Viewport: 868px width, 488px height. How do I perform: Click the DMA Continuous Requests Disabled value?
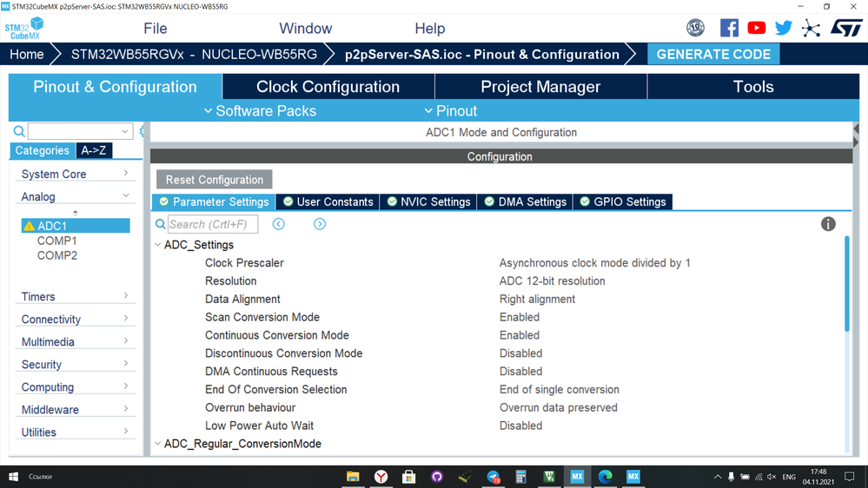coord(520,372)
